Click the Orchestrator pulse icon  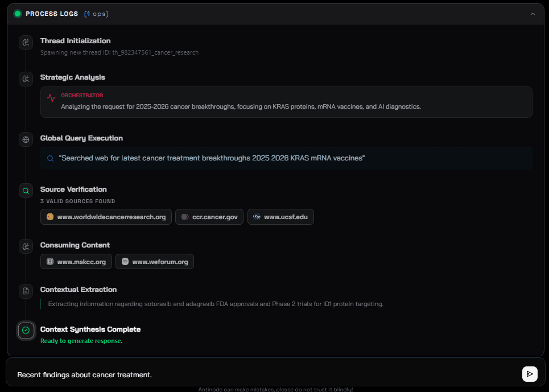(x=51, y=97)
